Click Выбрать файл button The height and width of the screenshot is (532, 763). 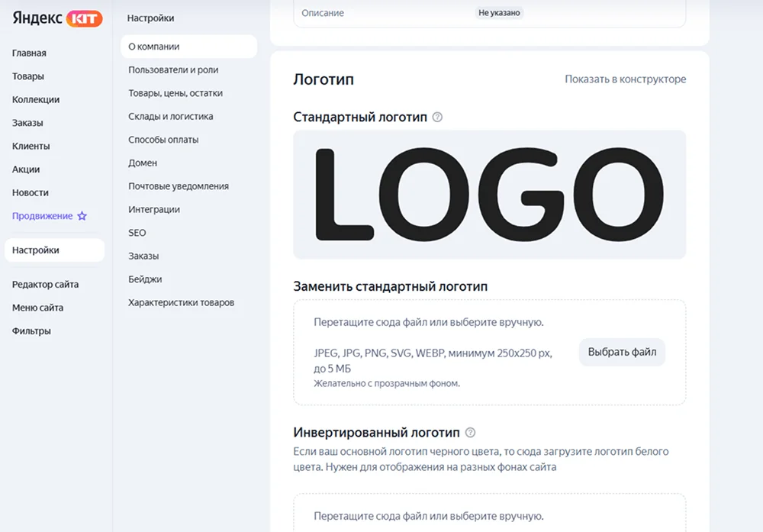tap(622, 352)
